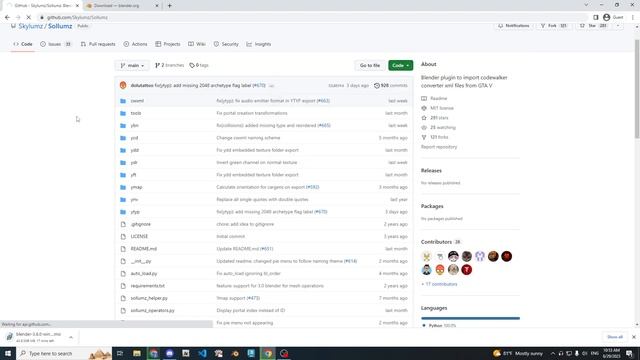View 2 branches link
This screenshot has height=360, width=640.
tap(169, 65)
